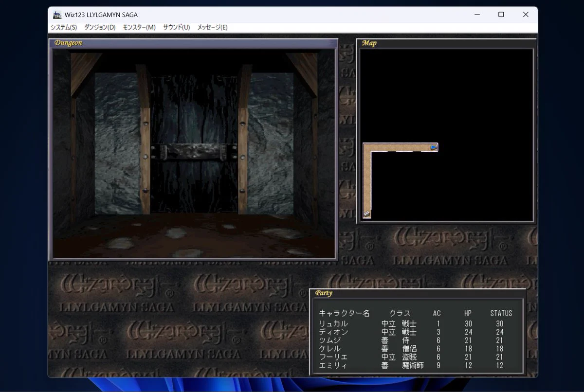584x392 pixels.
Task: Click the blue party arrow on map
Action: click(x=434, y=147)
